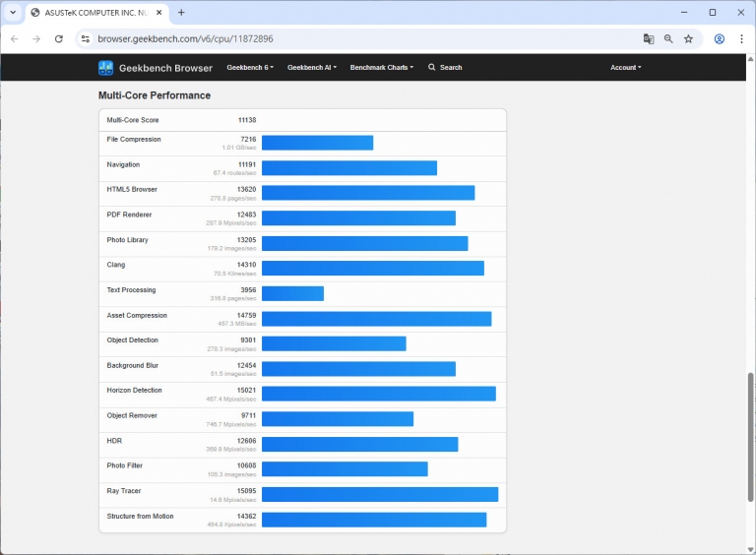Screen dimensions: 756x555
Task: Click the Navigation row label
Action: [123, 164]
